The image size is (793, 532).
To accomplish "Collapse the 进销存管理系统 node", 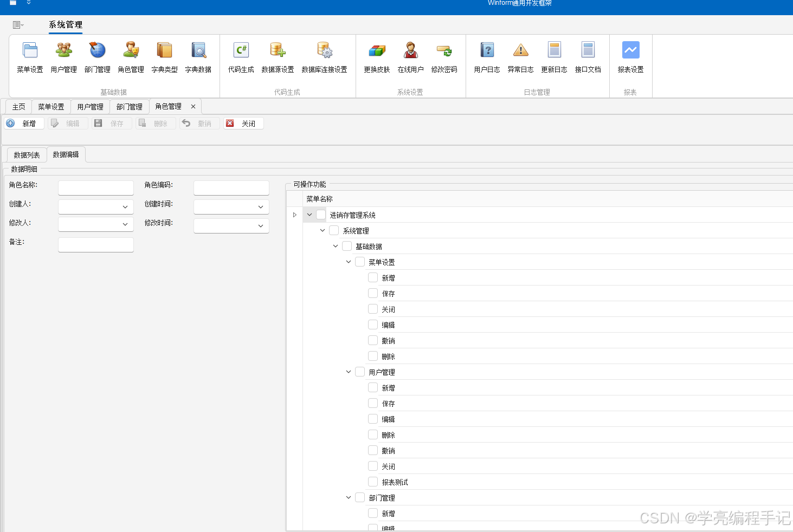I will tap(310, 215).
